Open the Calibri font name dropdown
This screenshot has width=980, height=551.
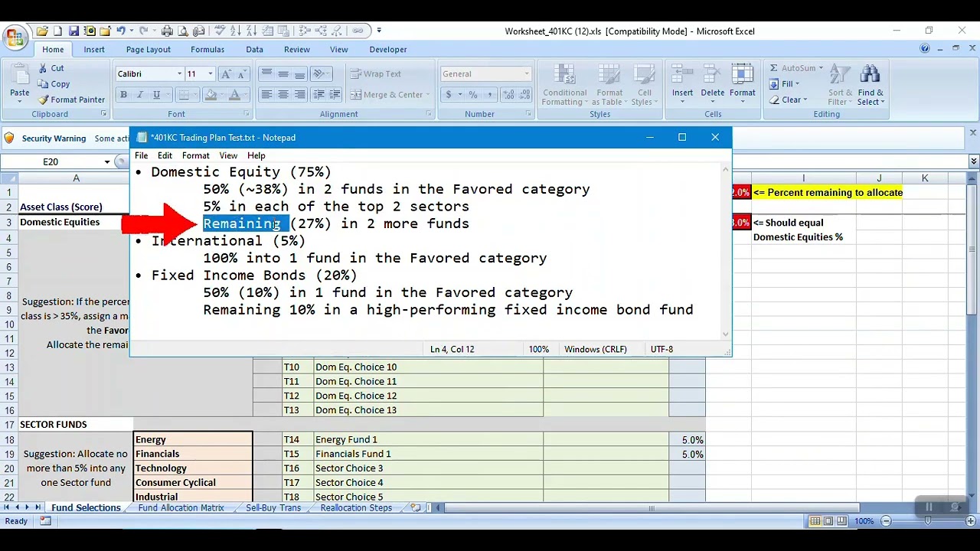179,74
